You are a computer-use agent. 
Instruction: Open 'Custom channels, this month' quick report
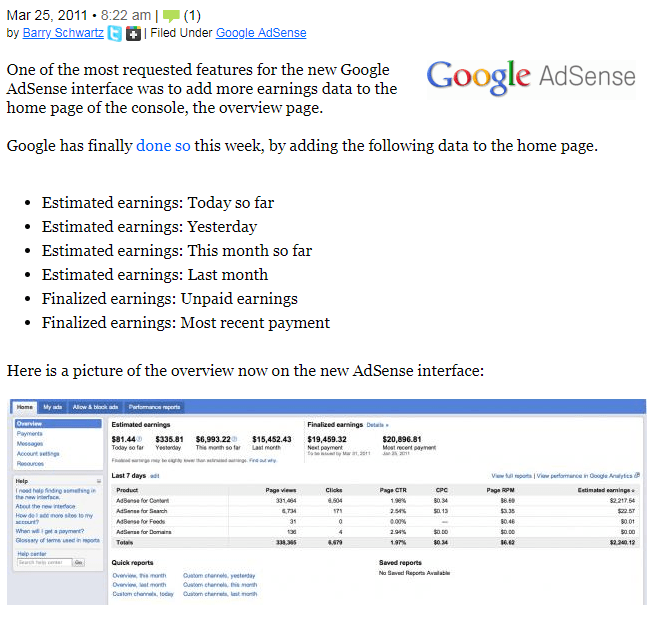tap(220, 585)
